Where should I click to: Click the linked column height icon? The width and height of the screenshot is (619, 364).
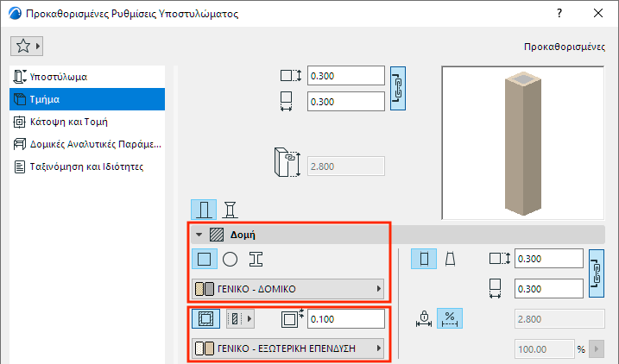[x=287, y=162]
